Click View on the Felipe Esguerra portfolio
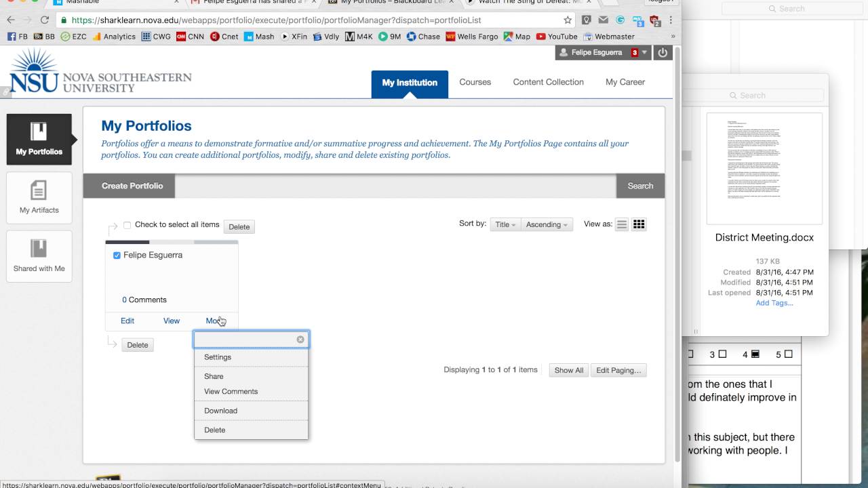 pyautogui.click(x=172, y=321)
